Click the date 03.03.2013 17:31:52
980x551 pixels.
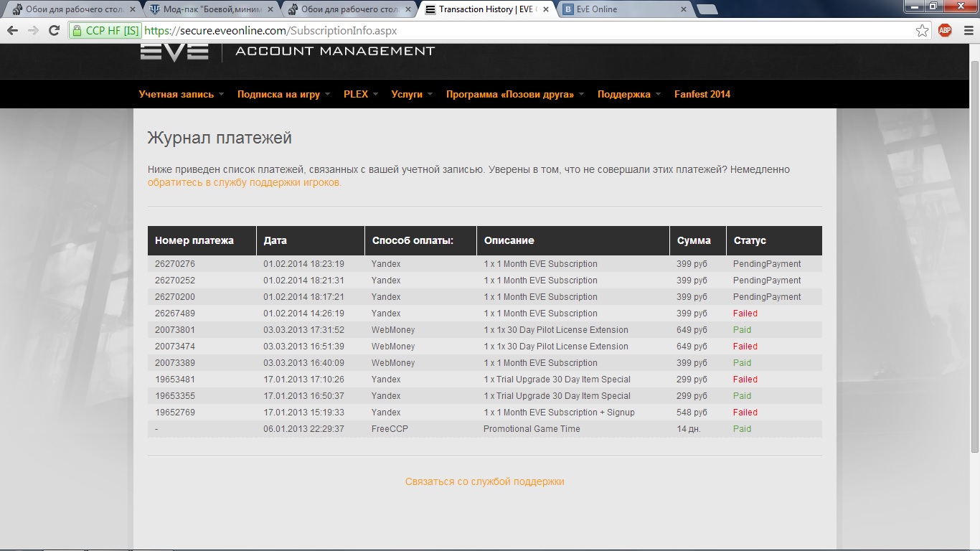(303, 330)
